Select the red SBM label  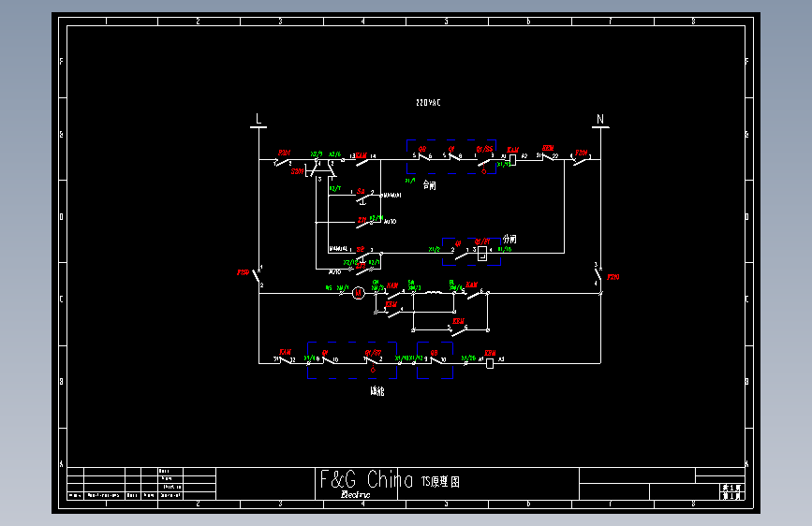(297, 171)
